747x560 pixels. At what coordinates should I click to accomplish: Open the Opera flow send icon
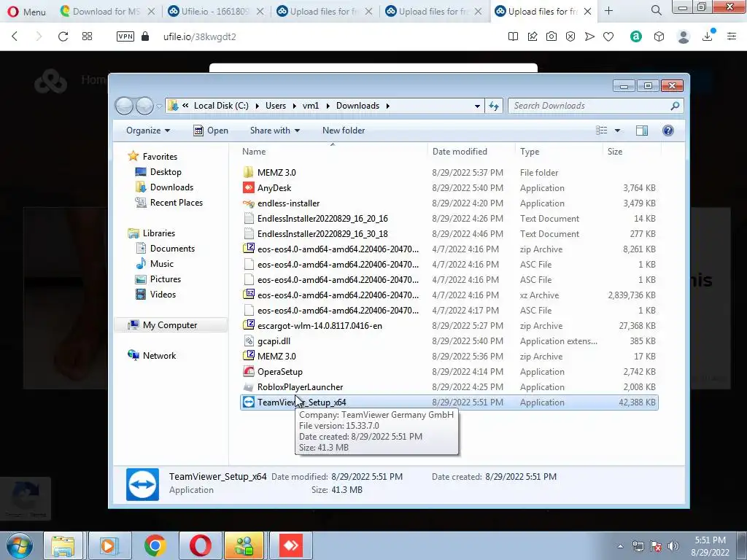coord(589,36)
